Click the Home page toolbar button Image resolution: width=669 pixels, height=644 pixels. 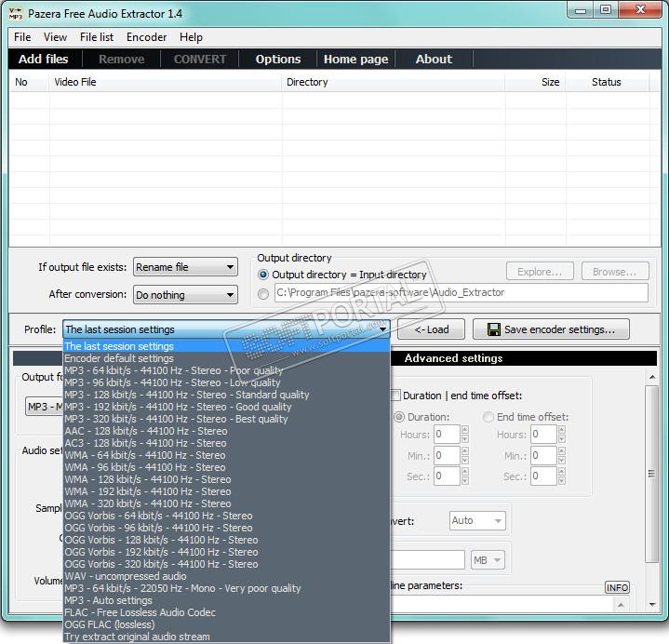tap(355, 59)
